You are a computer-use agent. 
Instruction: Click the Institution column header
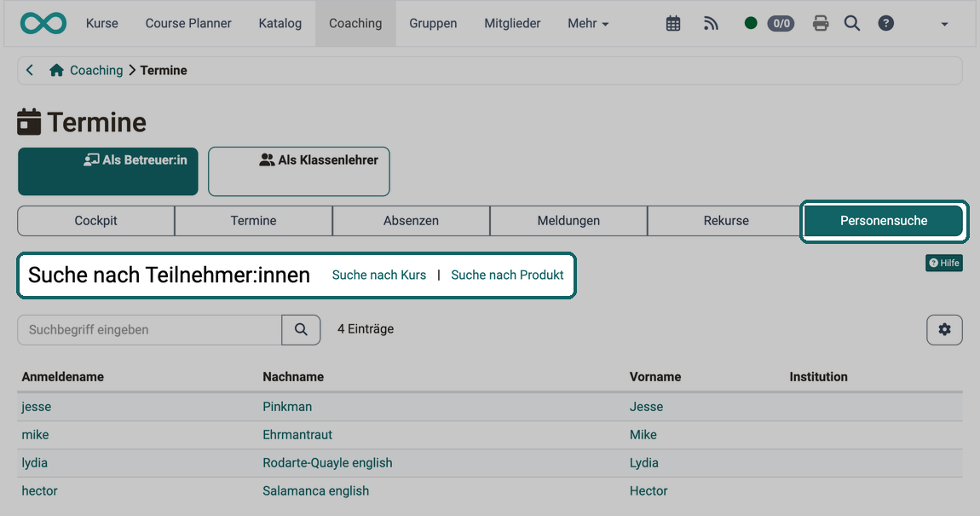(818, 376)
